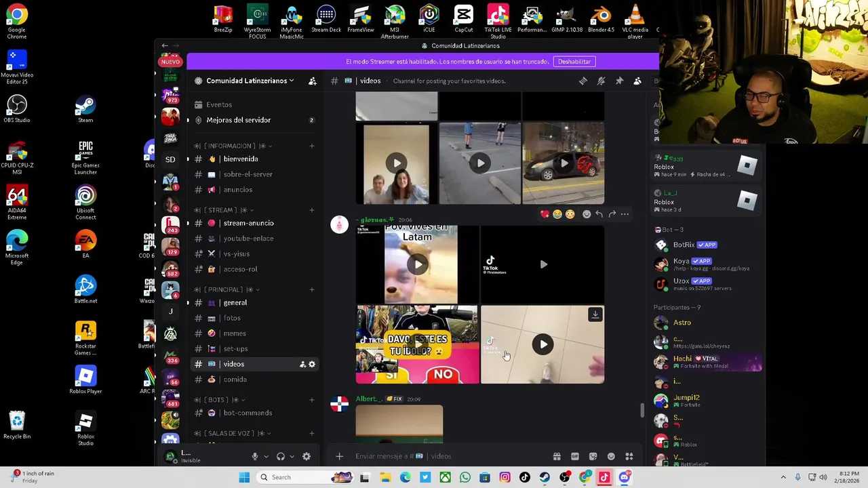Viewport: 868px width, 488px height.
Task: Deafen audio with the headphones icon
Action: point(281,457)
